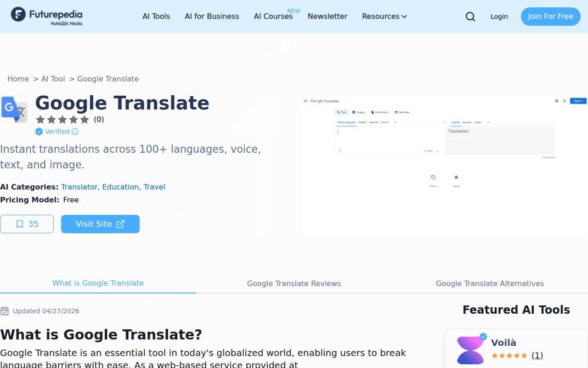Image resolution: width=588 pixels, height=368 pixels.
Task: Open the search magnifier icon
Action: 470,17
